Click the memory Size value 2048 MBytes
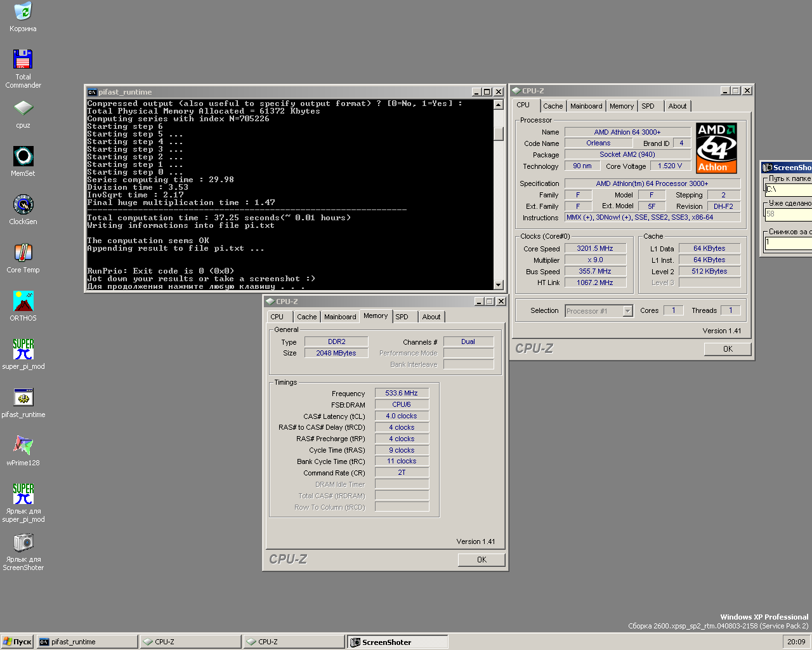 pyautogui.click(x=336, y=353)
